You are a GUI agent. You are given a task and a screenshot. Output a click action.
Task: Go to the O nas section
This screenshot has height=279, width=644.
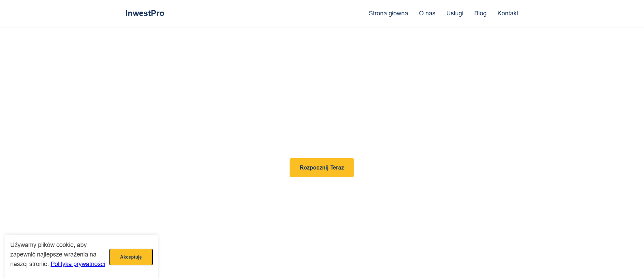point(427,13)
